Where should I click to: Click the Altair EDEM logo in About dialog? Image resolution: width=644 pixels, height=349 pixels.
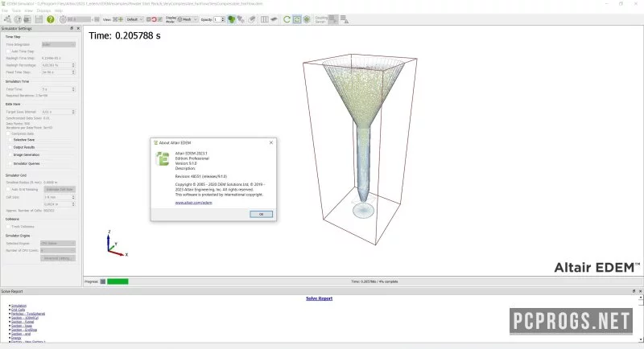click(x=162, y=158)
